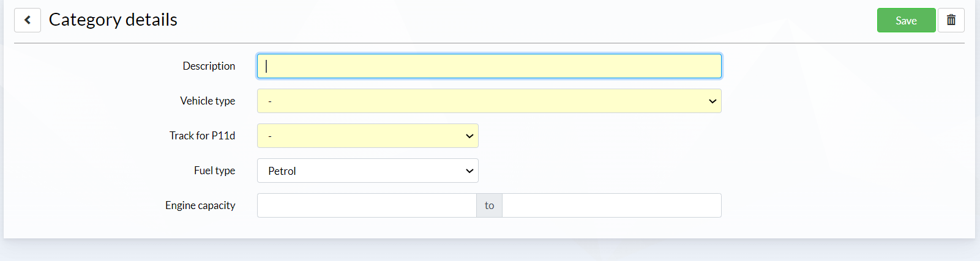
Task: Click the divider line below the heading
Action: point(489,43)
